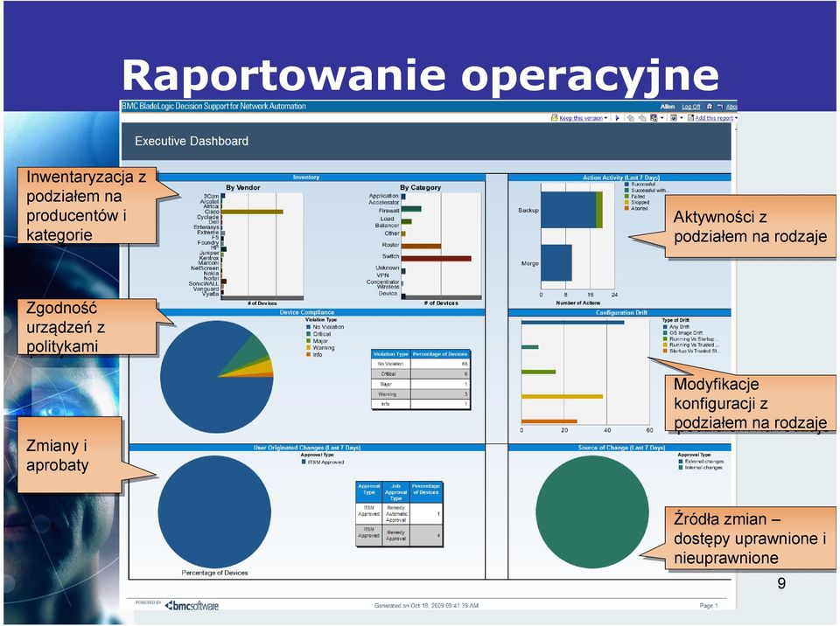Click the By Category chart title
The width and height of the screenshot is (840, 626).
click(421, 187)
